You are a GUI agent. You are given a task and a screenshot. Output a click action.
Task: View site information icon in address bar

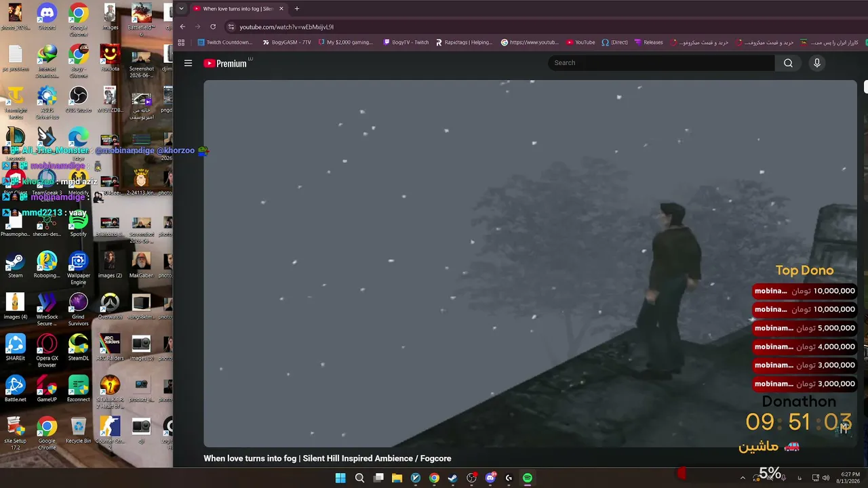pyautogui.click(x=231, y=27)
